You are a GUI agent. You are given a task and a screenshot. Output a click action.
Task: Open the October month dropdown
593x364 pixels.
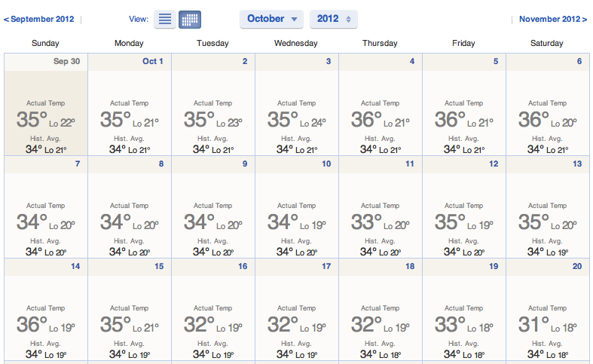[272, 19]
